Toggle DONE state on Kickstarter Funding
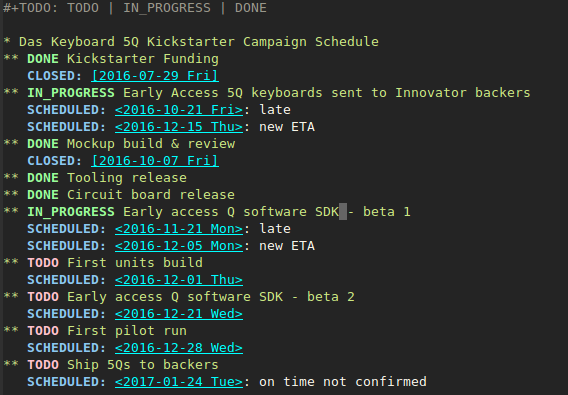Viewport: 568px width, 395px height. coord(43,59)
